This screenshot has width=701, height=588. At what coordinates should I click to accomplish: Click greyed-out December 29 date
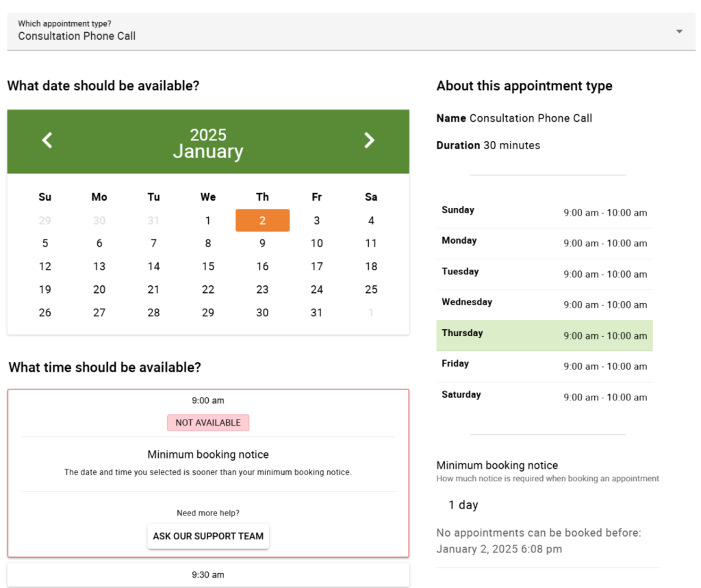(x=44, y=220)
